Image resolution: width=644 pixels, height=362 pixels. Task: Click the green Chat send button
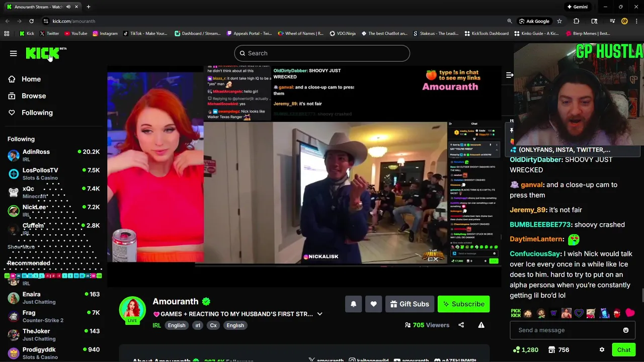(x=623, y=350)
